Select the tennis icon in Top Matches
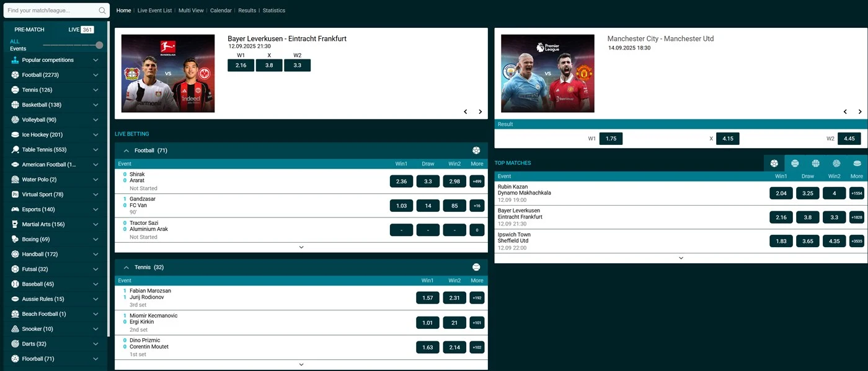This screenshot has height=371, width=868. point(795,164)
